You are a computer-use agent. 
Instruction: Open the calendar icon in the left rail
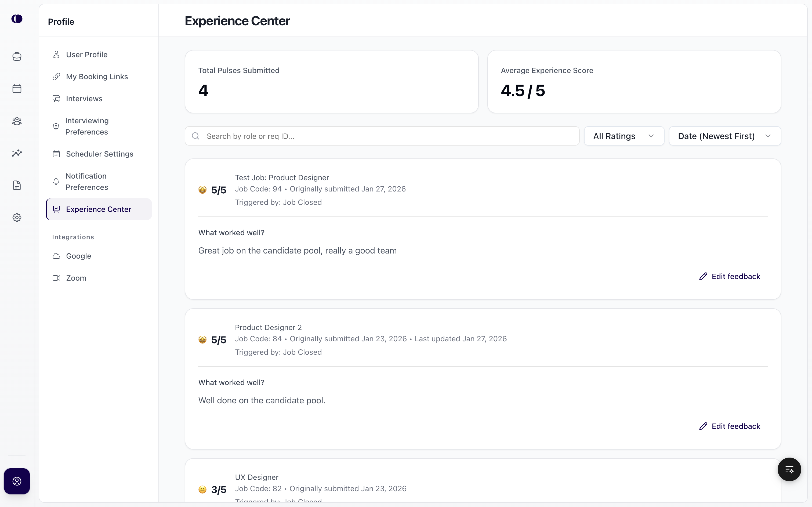tap(17, 89)
